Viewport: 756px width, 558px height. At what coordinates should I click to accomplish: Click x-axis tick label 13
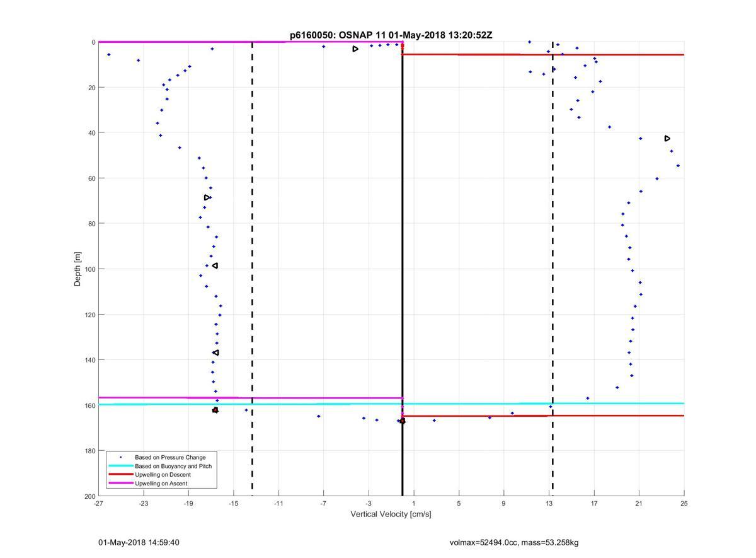click(x=549, y=503)
